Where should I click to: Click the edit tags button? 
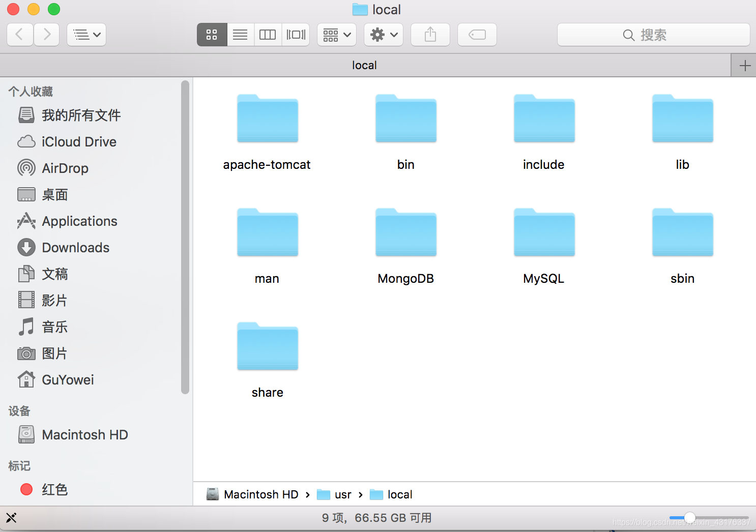(x=477, y=35)
